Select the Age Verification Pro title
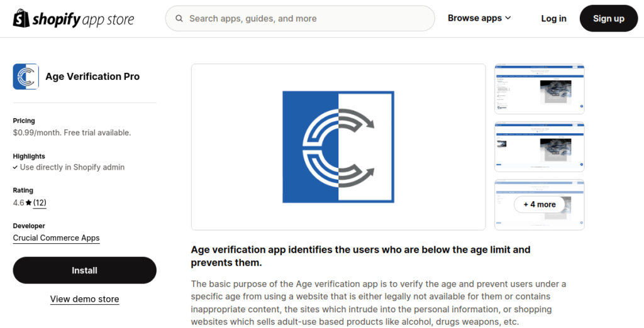Screen dimensions: 644x328 [92, 77]
